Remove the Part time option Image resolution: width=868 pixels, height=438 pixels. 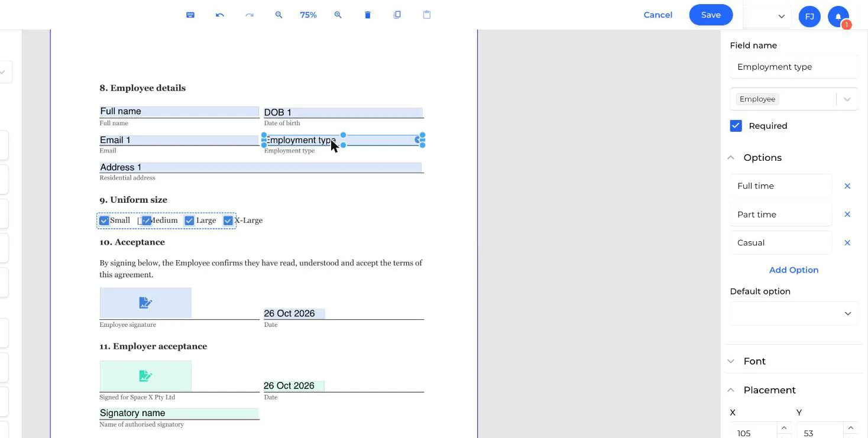pyautogui.click(x=847, y=214)
